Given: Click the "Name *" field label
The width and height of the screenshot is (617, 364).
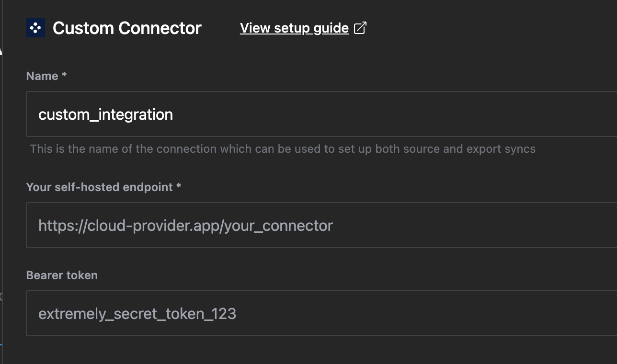Looking at the screenshot, I should pos(46,76).
